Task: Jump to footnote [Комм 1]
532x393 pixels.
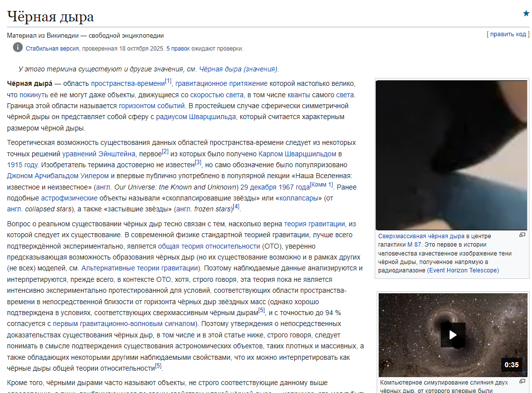Action: 322,184
